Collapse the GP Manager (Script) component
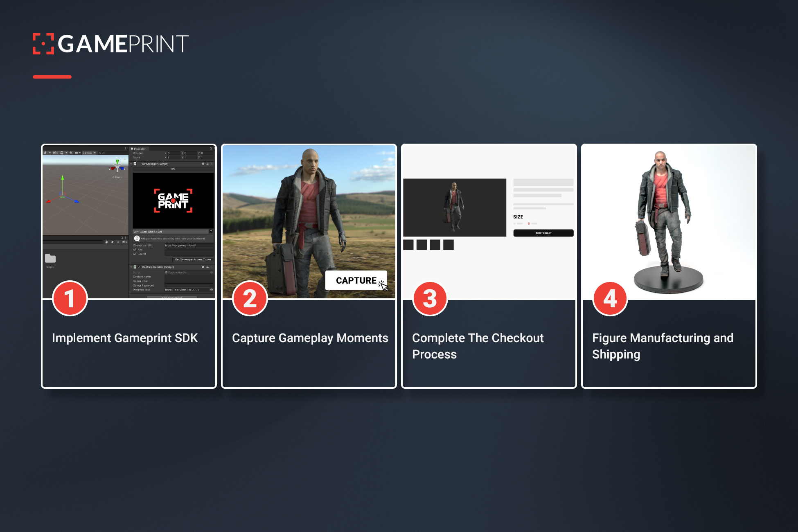Viewport: 798px width, 532px height. [131, 164]
